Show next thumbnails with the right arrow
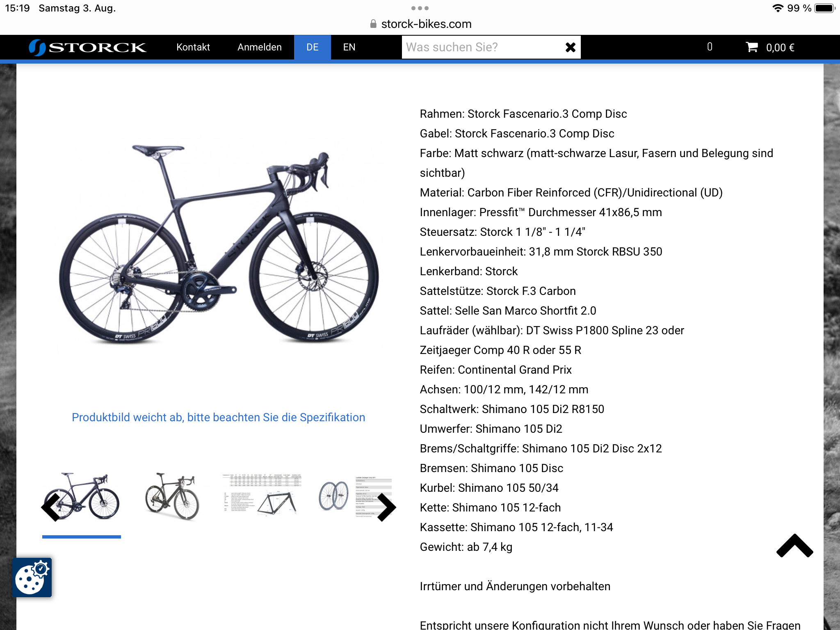The height and width of the screenshot is (630, 840). pyautogui.click(x=386, y=507)
